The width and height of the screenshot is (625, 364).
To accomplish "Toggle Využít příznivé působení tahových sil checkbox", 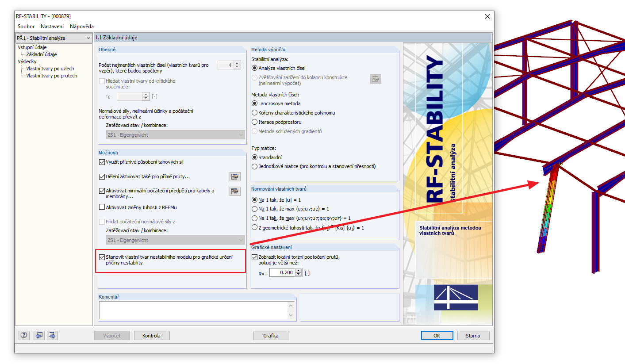I will pos(102,162).
